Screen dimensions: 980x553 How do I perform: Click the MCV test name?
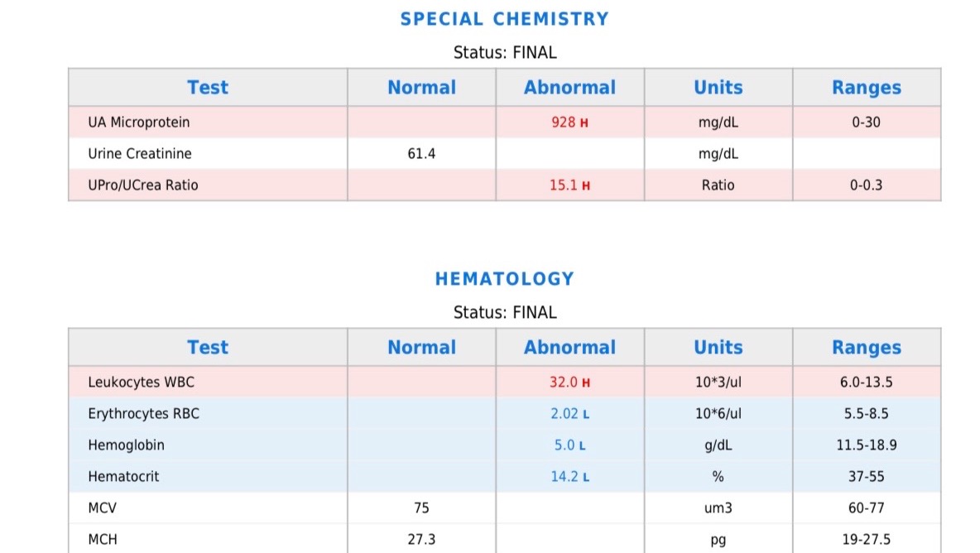[x=103, y=508]
